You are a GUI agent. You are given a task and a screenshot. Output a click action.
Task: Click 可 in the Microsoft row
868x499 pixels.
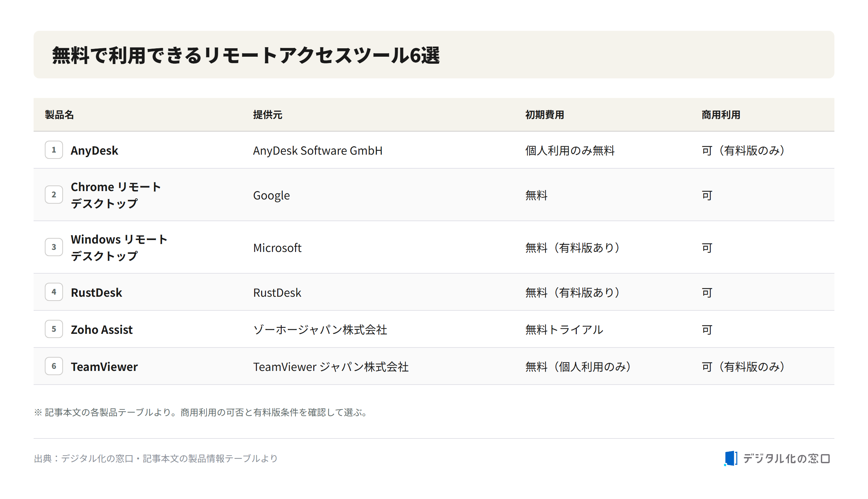(707, 248)
